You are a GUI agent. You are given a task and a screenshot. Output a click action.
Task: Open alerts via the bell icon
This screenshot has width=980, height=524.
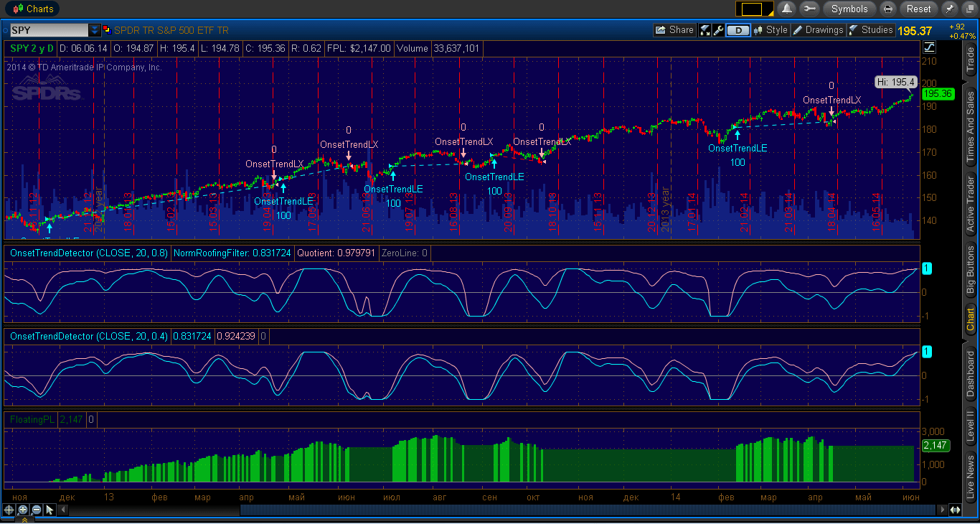click(x=786, y=9)
